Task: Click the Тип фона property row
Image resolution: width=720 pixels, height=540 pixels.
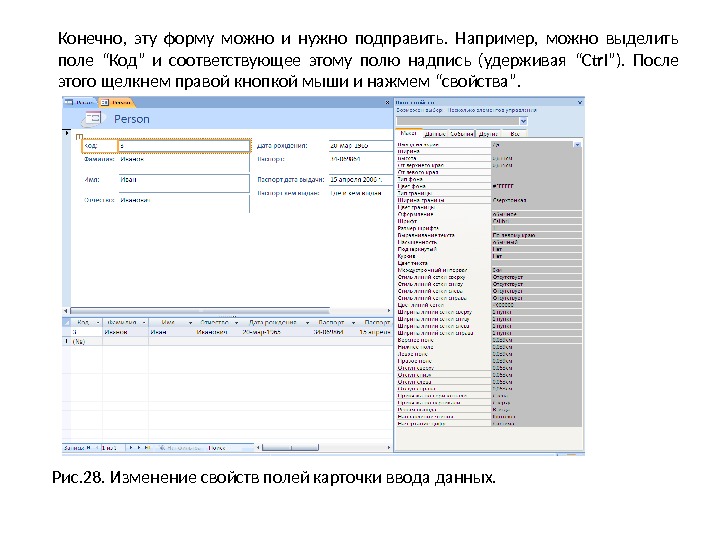Action: [489, 179]
